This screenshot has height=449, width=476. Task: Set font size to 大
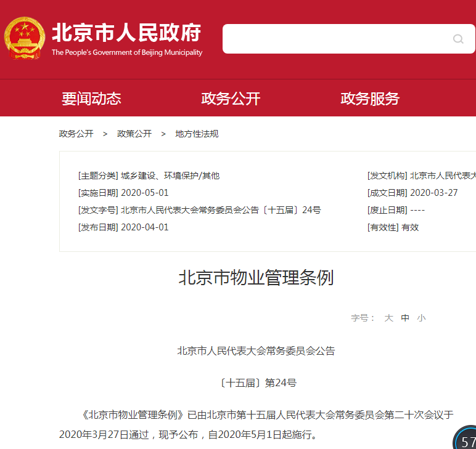[x=388, y=318]
